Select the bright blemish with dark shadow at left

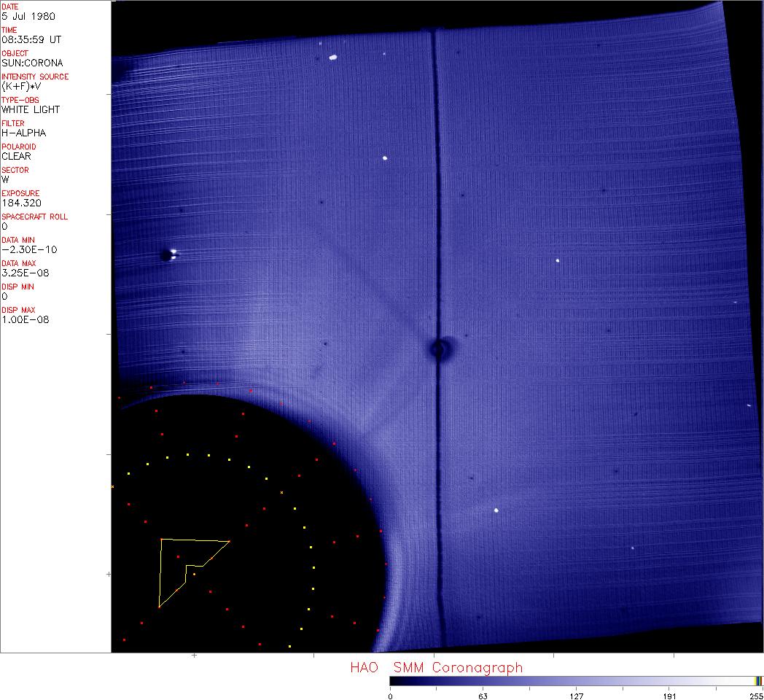coord(170,254)
